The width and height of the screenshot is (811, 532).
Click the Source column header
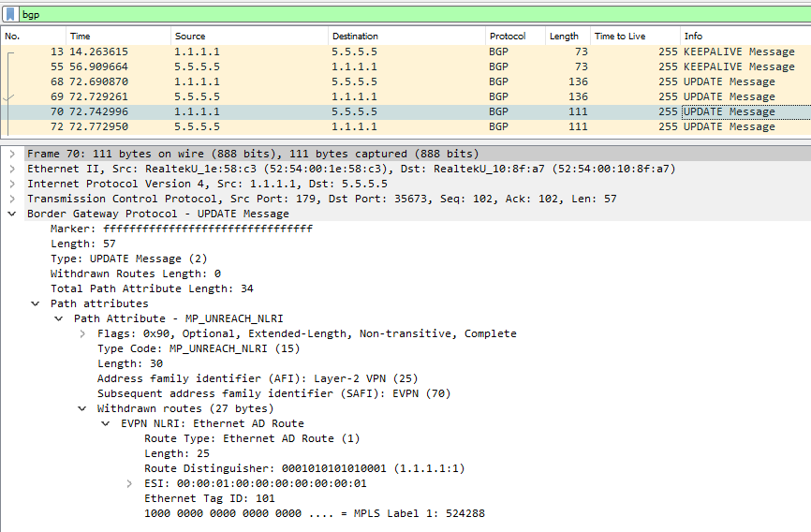[x=190, y=37]
